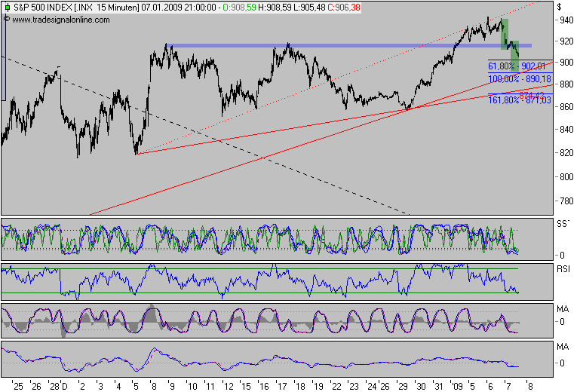Click the '09 year marker on time axis
580x392 pixels.
457,387
